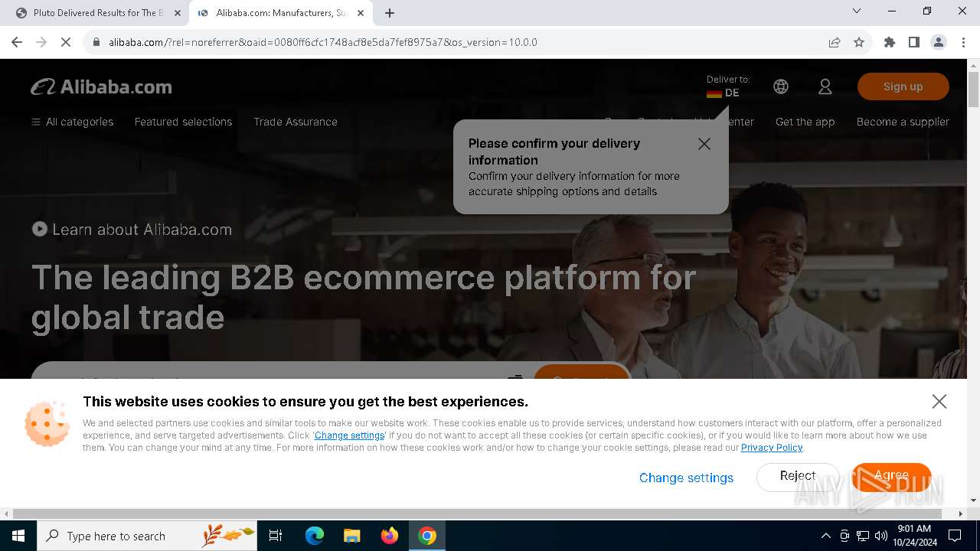Viewport: 980px width, 551px height.
Task: Click the Windows taskbar search box
Action: tap(147, 536)
